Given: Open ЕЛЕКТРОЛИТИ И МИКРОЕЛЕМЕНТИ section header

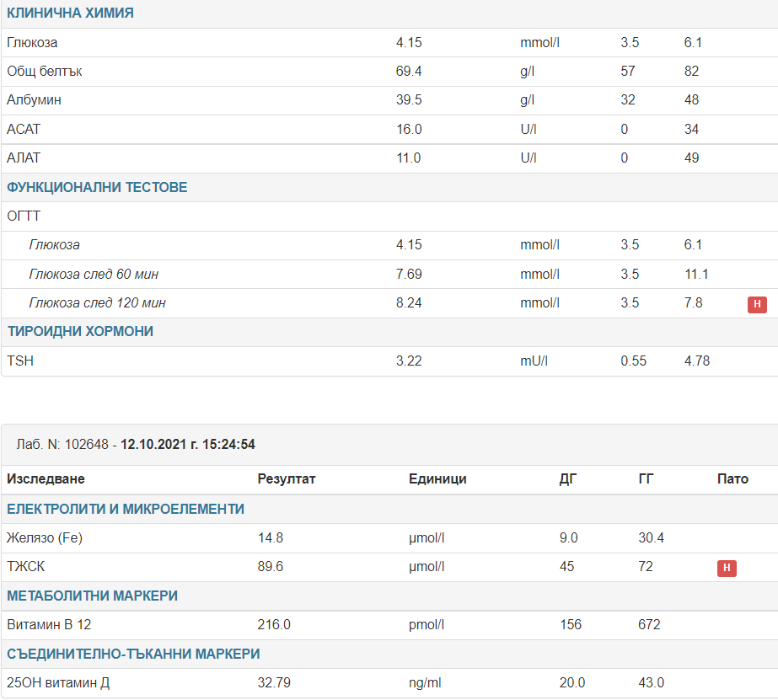Looking at the screenshot, I should [126, 509].
